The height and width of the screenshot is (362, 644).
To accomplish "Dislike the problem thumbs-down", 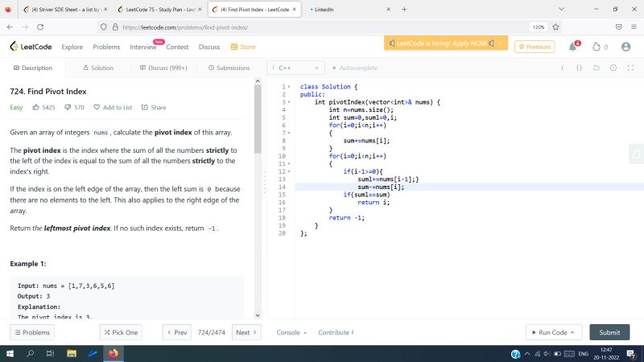I will click(68, 107).
